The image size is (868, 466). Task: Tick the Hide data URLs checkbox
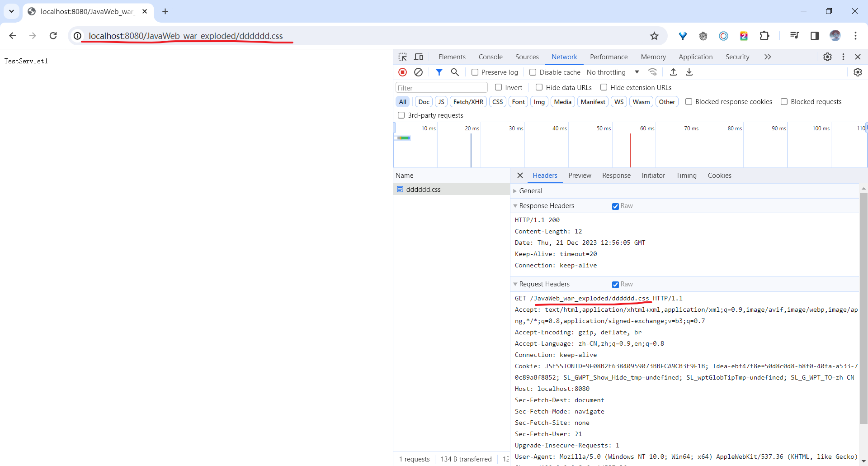point(539,87)
